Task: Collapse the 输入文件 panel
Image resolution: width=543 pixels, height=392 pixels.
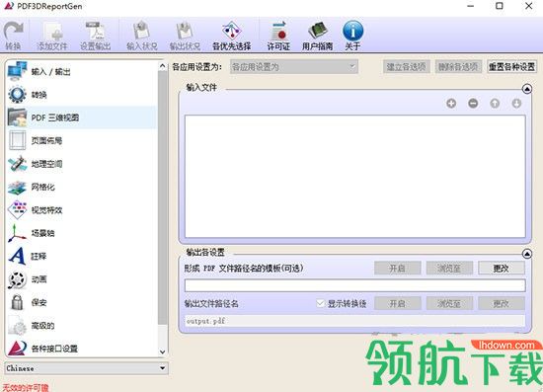Action: pos(527,89)
